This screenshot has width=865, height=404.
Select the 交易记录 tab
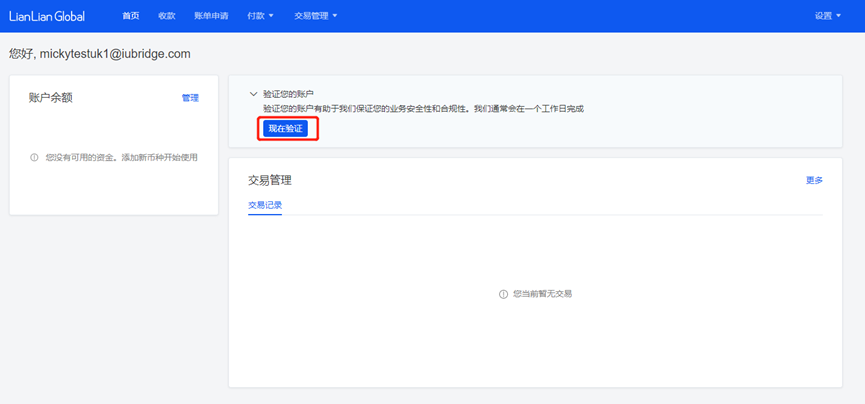[x=265, y=205]
